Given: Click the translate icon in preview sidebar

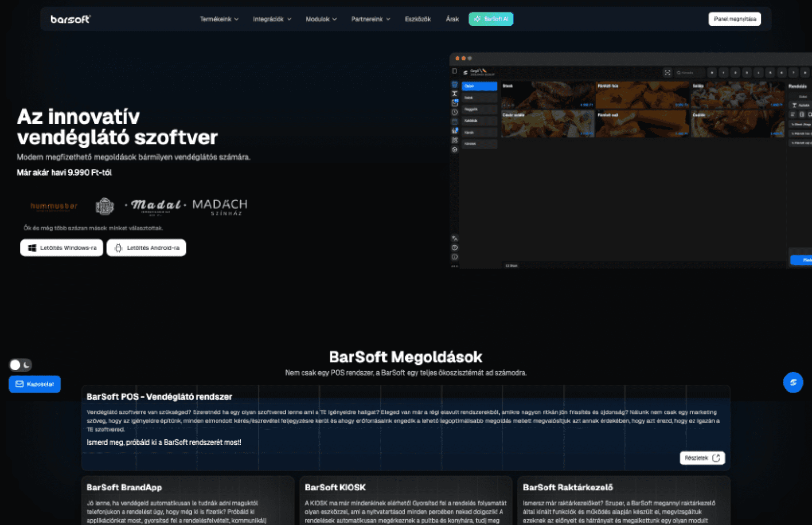Looking at the screenshot, I should point(455,238).
